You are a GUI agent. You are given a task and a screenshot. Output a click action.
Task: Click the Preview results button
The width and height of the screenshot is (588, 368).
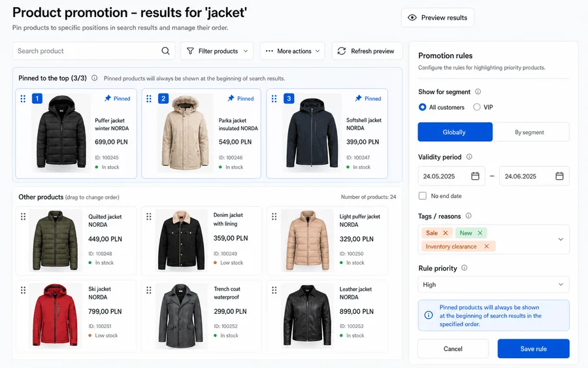[437, 18]
